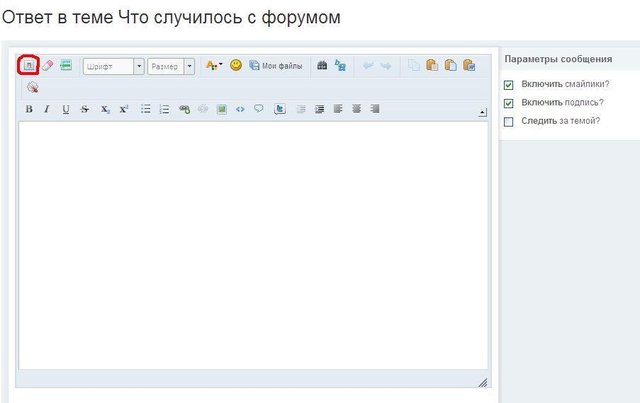Toggle Включить подпись checkbox
The image size is (640, 403).
tap(508, 103)
